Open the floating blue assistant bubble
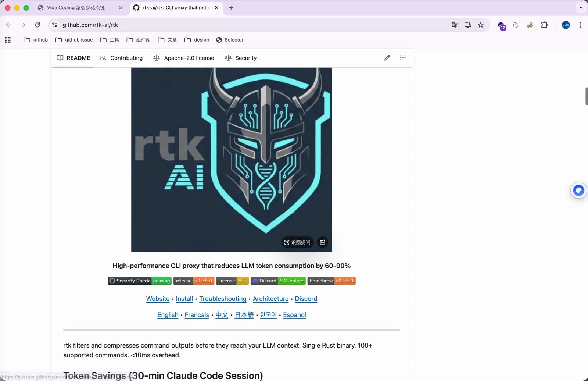This screenshot has width=588, height=381. 578,190
